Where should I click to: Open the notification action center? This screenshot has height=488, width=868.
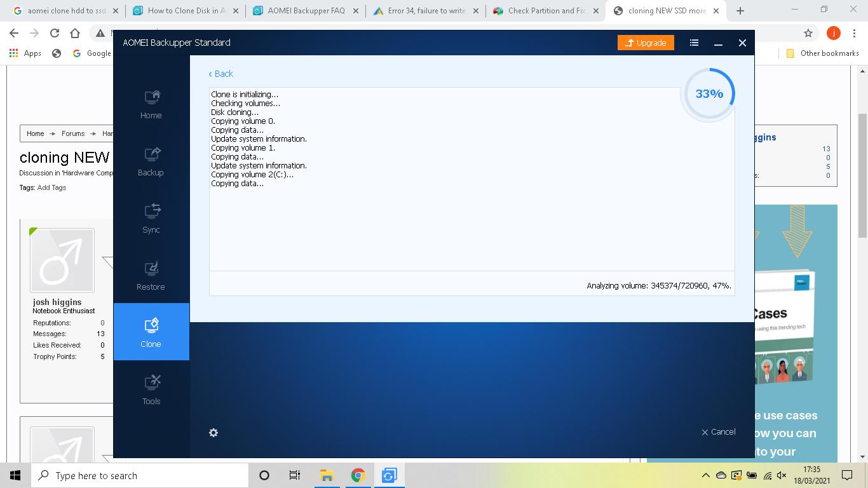coord(847,475)
